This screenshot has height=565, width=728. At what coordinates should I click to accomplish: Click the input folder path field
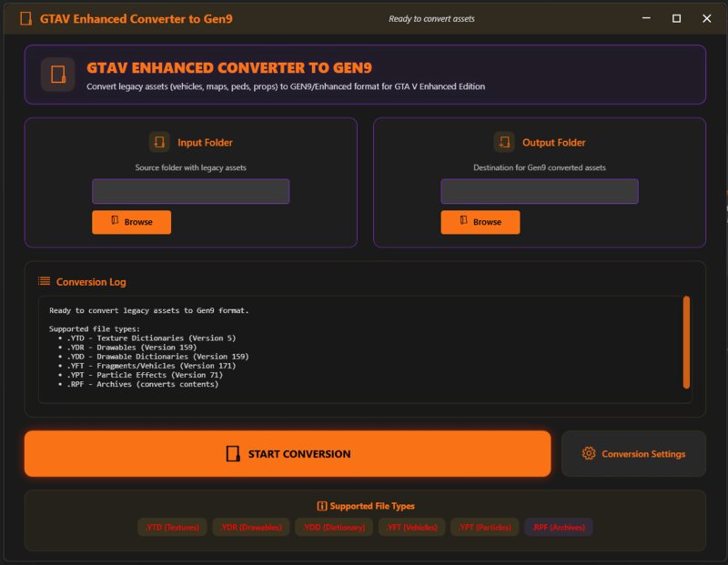[x=190, y=191]
